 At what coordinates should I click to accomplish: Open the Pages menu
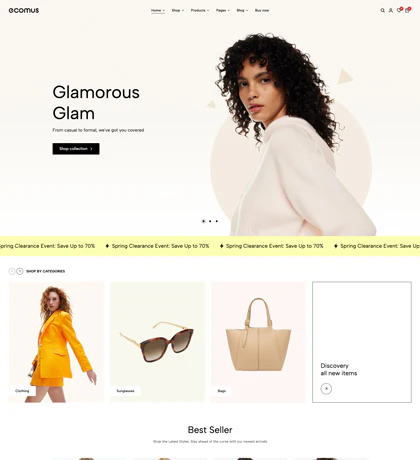(223, 10)
